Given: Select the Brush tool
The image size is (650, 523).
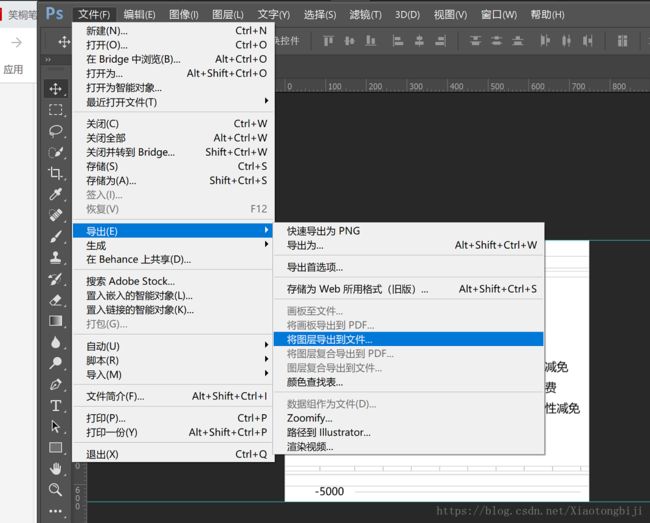Looking at the screenshot, I should click(56, 236).
